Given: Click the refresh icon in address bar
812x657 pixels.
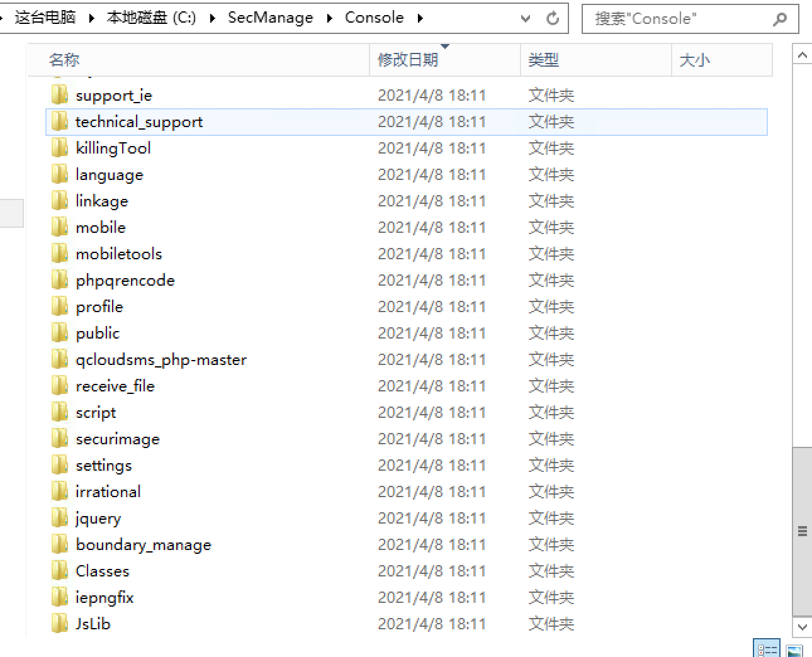Looking at the screenshot, I should (553, 18).
